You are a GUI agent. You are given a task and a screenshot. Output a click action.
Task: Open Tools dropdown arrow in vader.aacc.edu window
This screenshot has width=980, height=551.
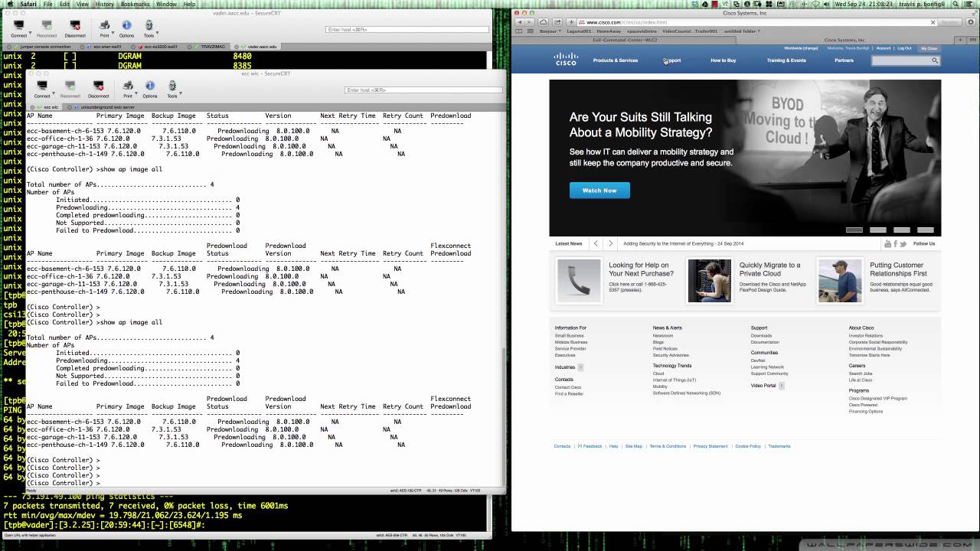158,34
